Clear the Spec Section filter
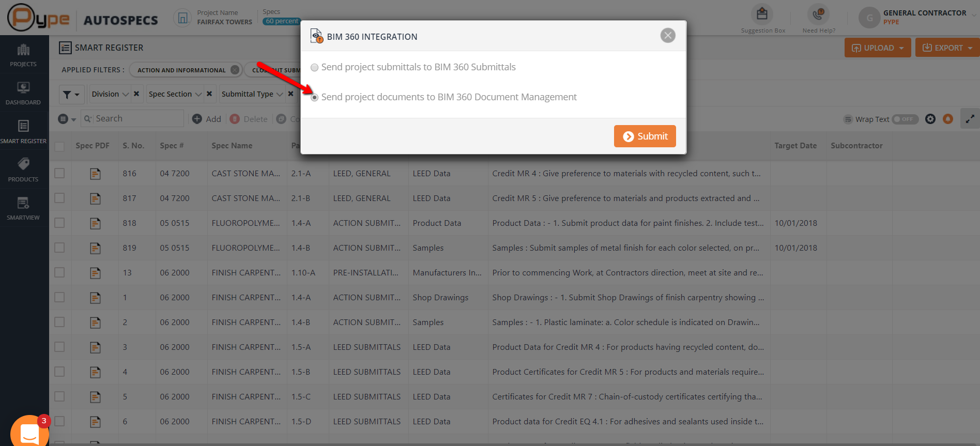980x446 pixels. [209, 94]
